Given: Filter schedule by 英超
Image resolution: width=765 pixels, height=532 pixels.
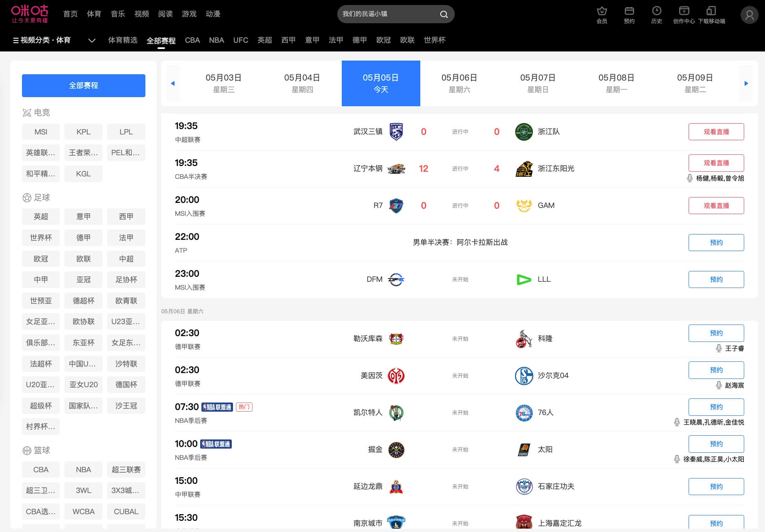Looking at the screenshot, I should [x=41, y=217].
